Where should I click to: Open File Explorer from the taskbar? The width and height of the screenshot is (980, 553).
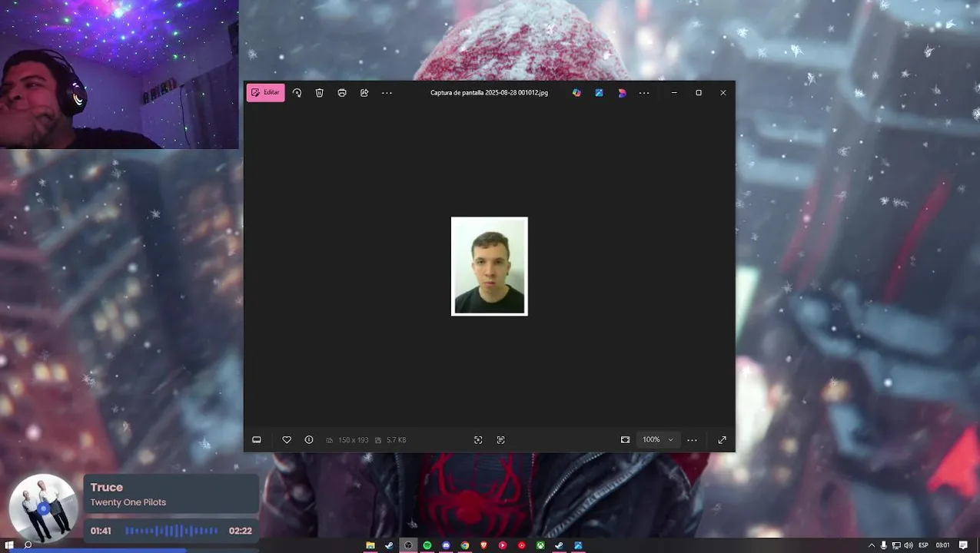370,545
